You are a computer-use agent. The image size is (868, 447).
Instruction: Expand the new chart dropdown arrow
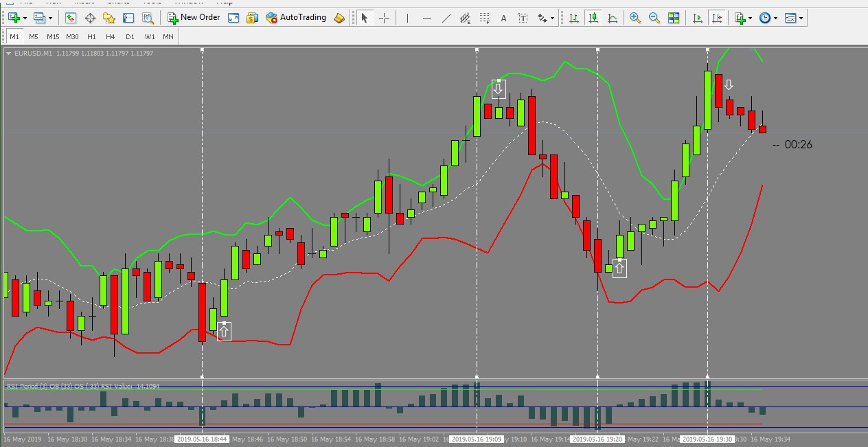click(25, 19)
